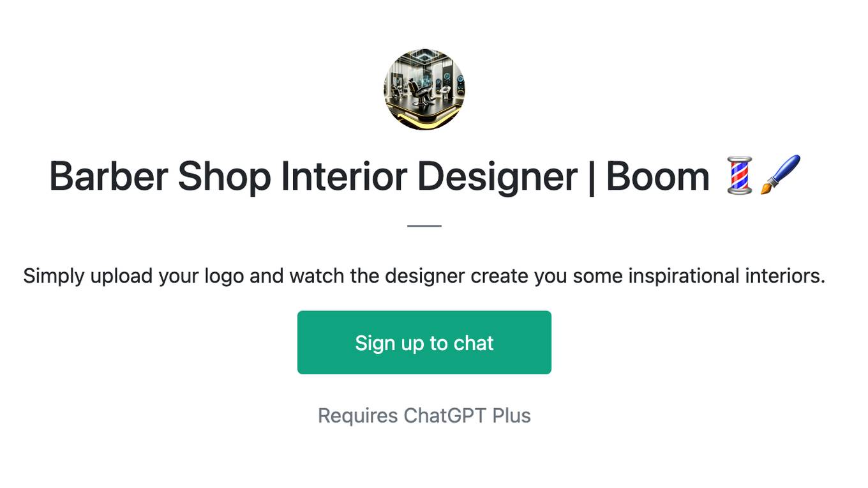This screenshot has width=868, height=488.
Task: Click the word Barber in the heading
Action: [108, 176]
